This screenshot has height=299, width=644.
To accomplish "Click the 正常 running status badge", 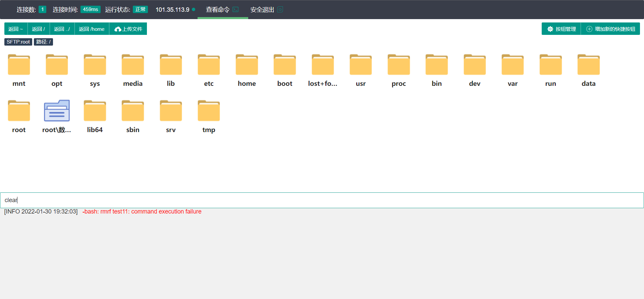I will point(140,9).
